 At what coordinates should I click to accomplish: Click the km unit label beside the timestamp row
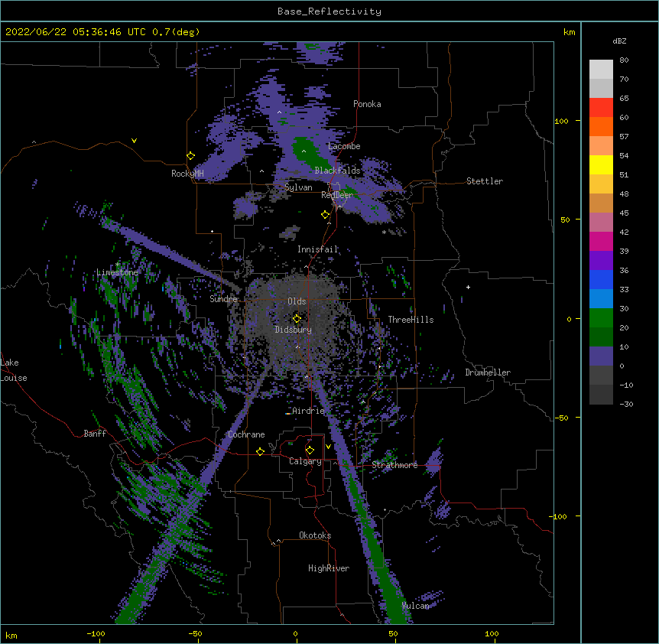coord(569,32)
